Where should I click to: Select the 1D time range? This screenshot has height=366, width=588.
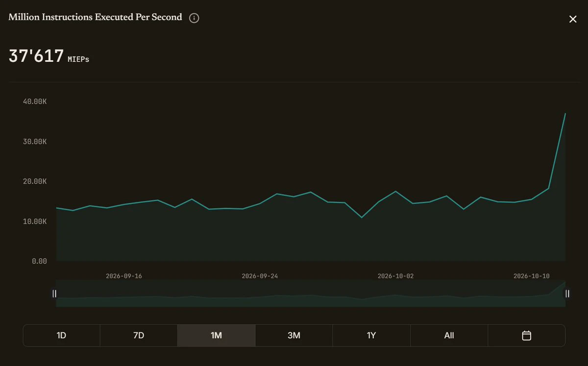tap(61, 336)
